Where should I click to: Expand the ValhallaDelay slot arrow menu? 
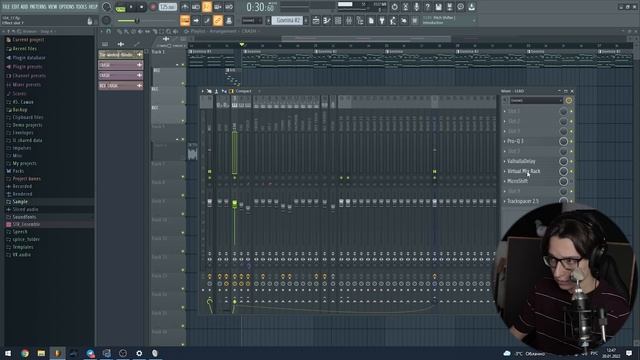click(505, 161)
